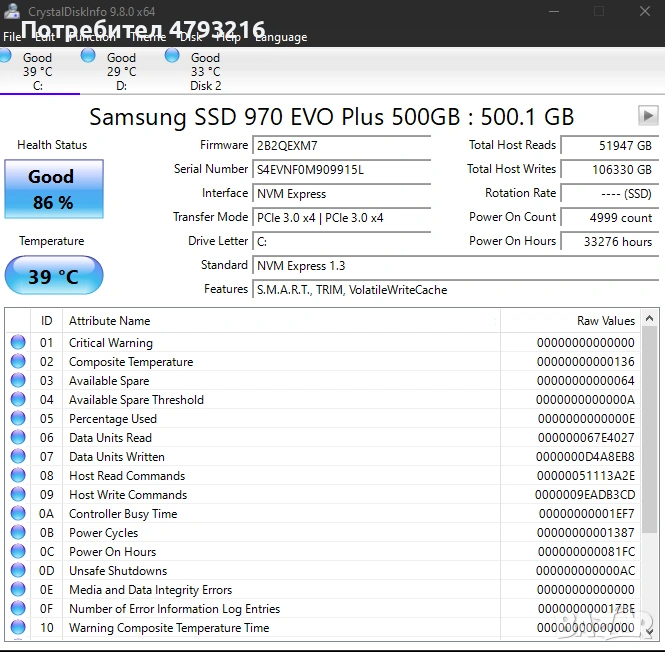Click status orb for Media and Data Integrity Errors
Screen dimensions: 665x652
point(18,590)
